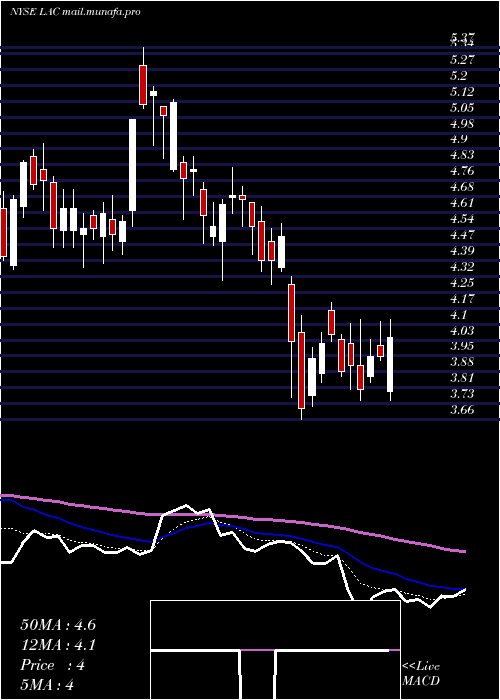500x700 pixels.
Task: Click the 4.76 price axis label
Action: pos(462,171)
